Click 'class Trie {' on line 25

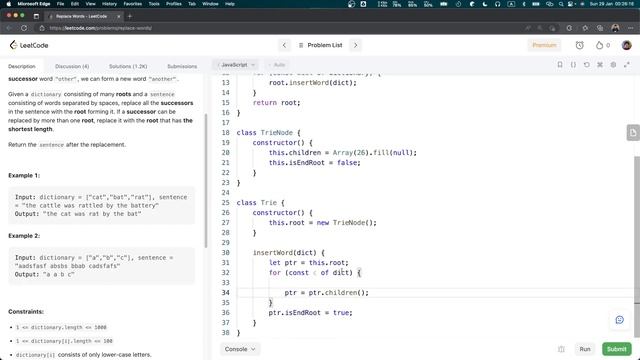pos(260,202)
